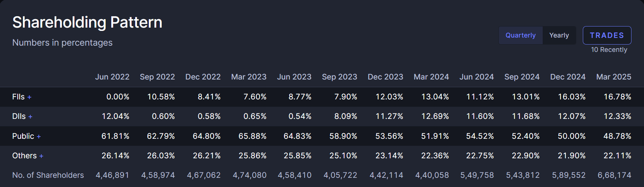Select the Sep 2023 column header

340,77
